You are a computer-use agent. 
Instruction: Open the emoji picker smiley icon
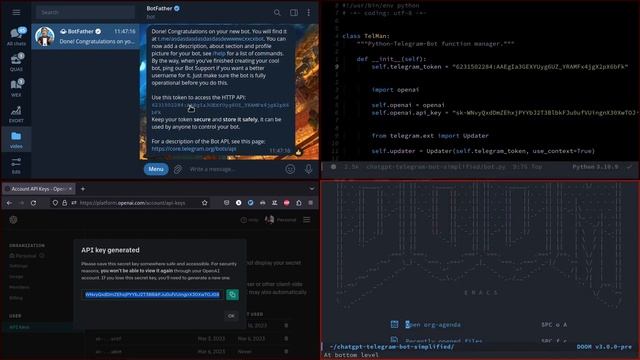pyautogui.click(x=290, y=169)
